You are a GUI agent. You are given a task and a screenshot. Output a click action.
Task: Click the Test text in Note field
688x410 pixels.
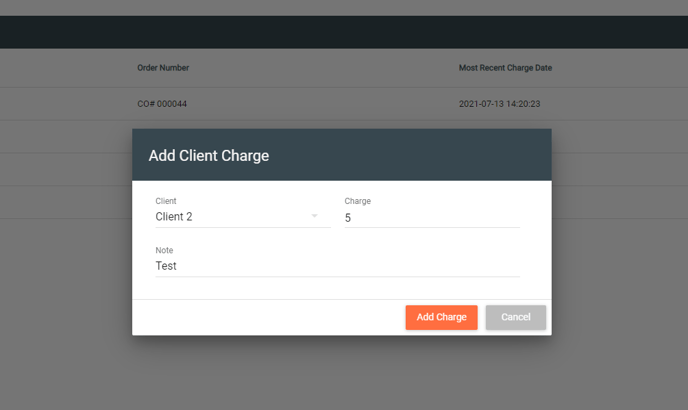pyautogui.click(x=166, y=266)
